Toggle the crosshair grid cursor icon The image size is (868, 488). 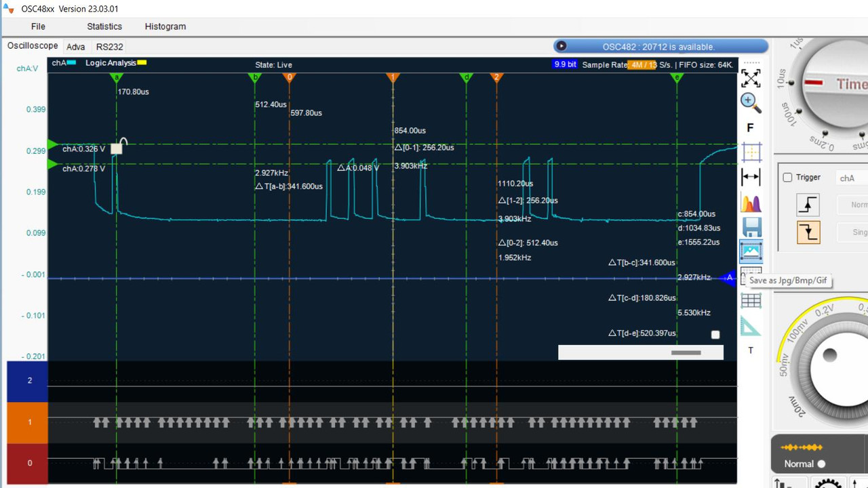click(x=751, y=152)
